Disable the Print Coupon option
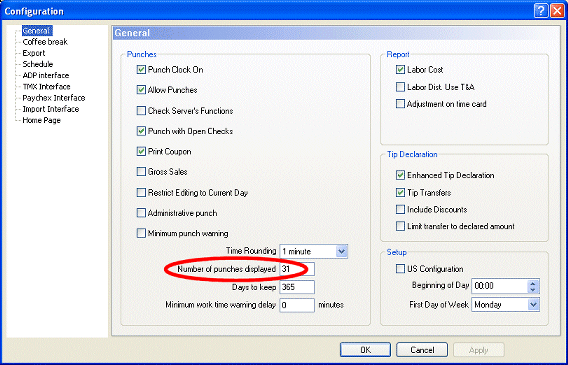The height and width of the screenshot is (365, 568). point(141,152)
